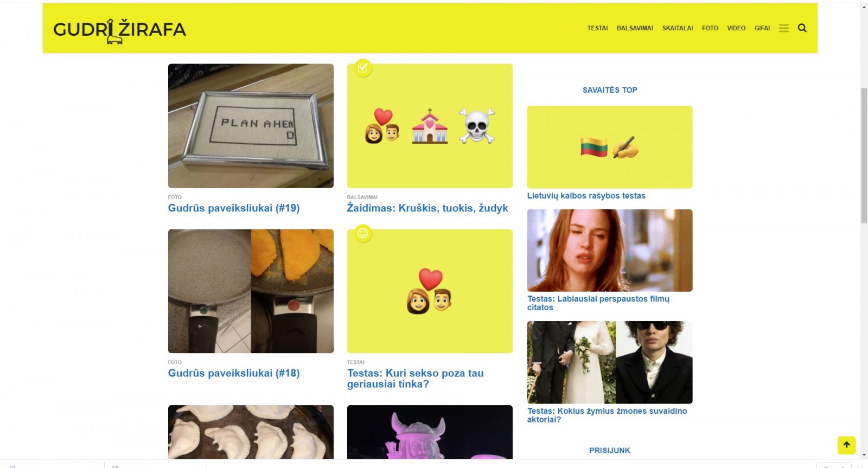Open the VIDEO navigation link
Screen dimensions: 868x468
tap(736, 28)
